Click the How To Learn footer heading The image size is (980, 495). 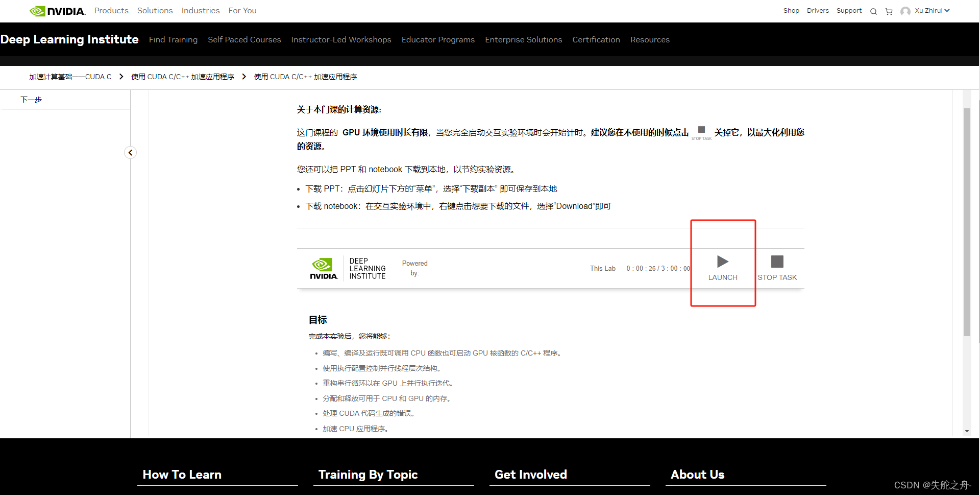[182, 475]
